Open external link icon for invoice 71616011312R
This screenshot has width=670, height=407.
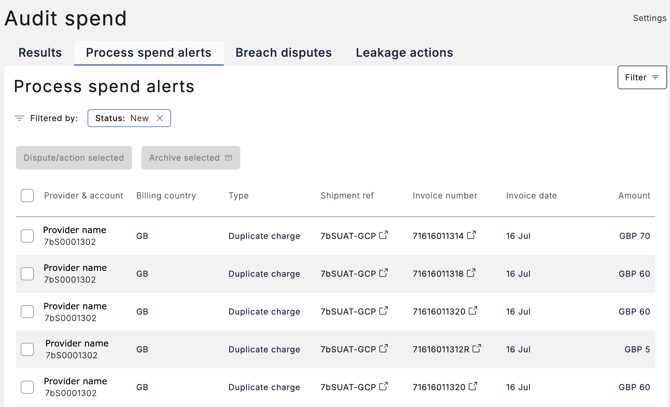(x=477, y=349)
